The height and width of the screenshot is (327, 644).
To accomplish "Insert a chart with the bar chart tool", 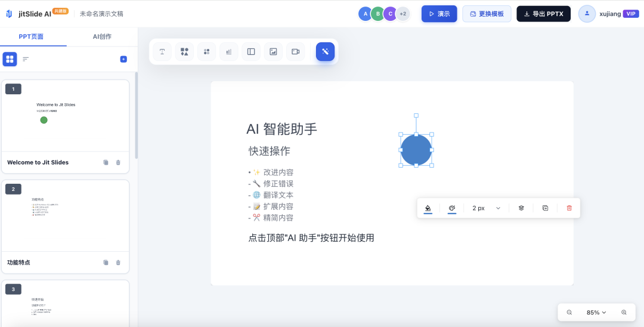I will coord(229,52).
